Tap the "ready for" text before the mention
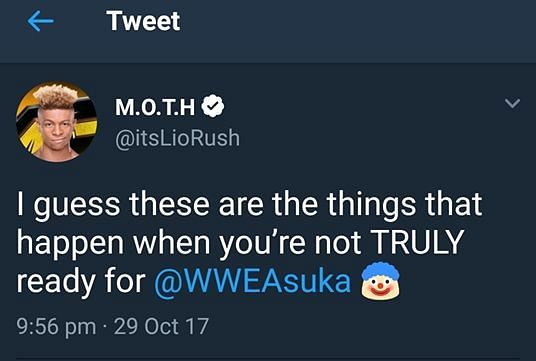 pyautogui.click(x=81, y=282)
